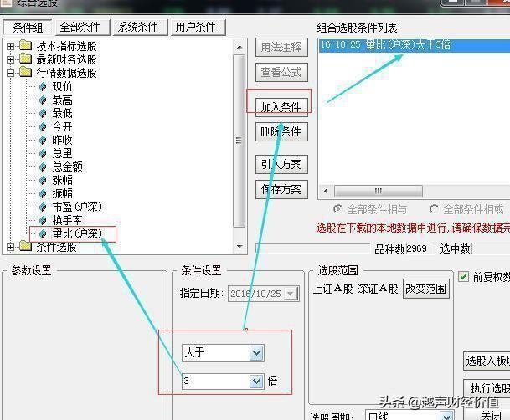Click the 执行选股 button
Image resolution: width=510 pixels, height=420 pixels.
click(x=487, y=388)
